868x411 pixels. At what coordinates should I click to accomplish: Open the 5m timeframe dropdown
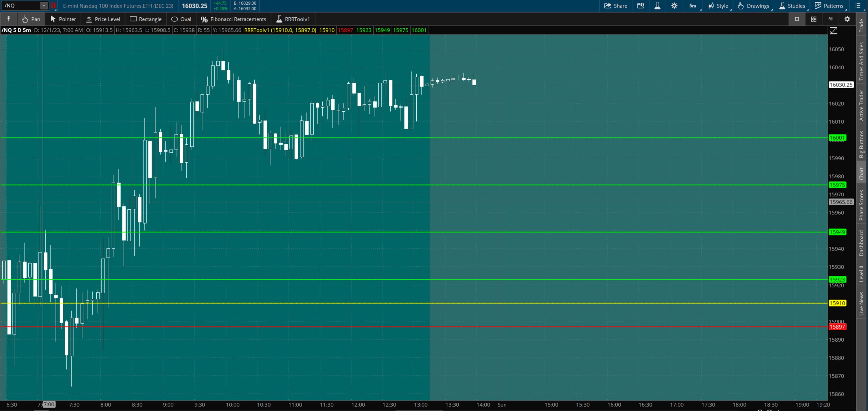pos(692,6)
